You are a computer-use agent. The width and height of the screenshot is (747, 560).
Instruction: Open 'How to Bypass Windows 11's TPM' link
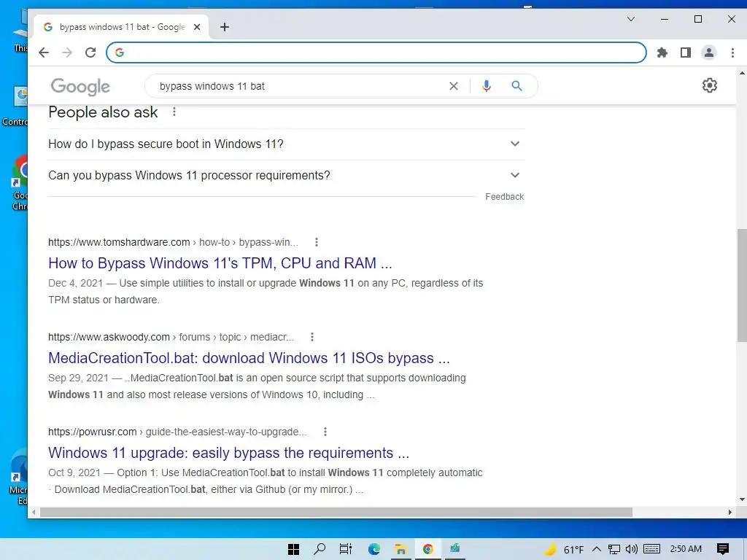220,263
